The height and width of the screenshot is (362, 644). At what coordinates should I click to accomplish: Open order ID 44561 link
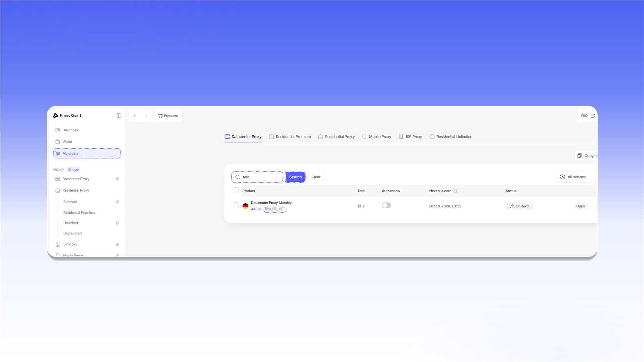pyautogui.click(x=256, y=209)
